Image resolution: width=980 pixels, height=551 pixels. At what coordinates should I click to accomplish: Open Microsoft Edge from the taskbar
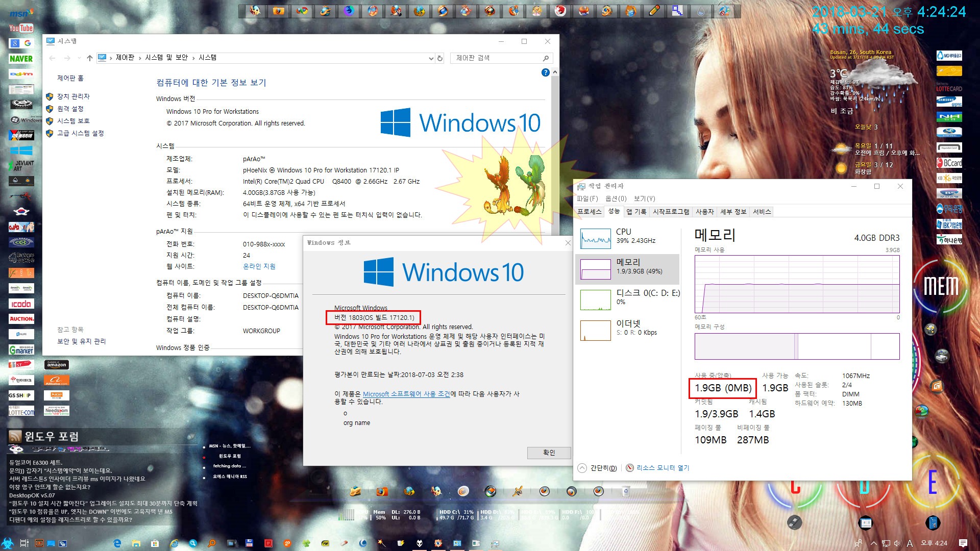117,543
